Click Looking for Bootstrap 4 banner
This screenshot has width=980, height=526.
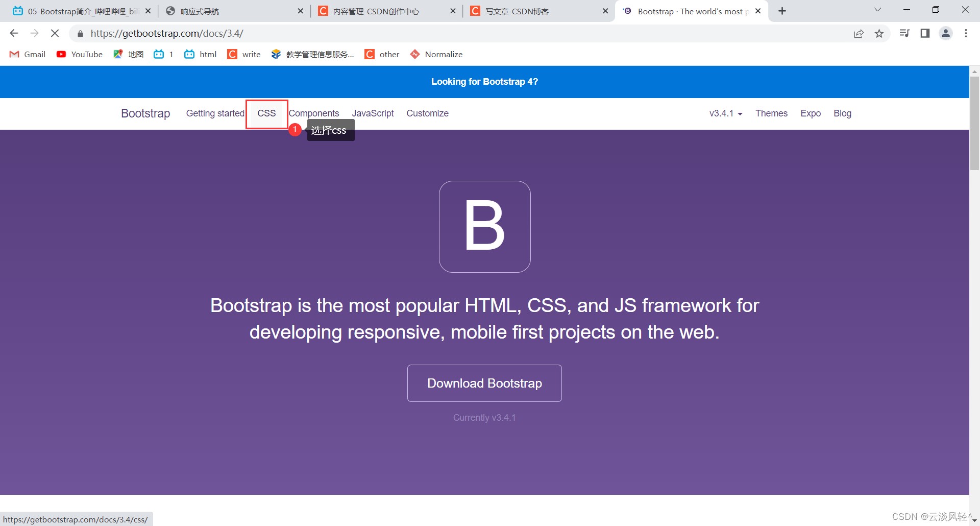pyautogui.click(x=484, y=82)
